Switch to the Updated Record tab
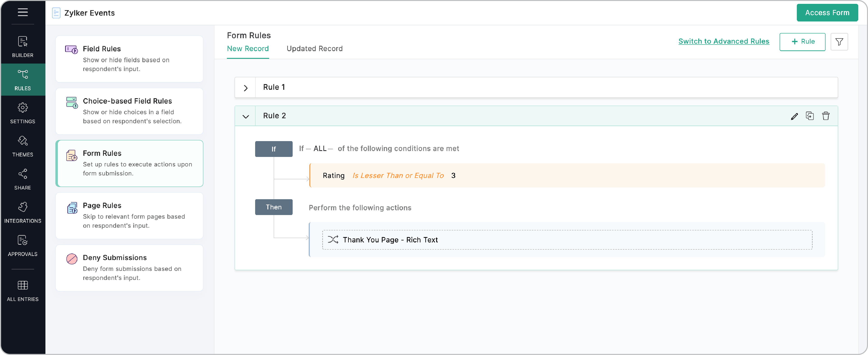 [x=314, y=49]
